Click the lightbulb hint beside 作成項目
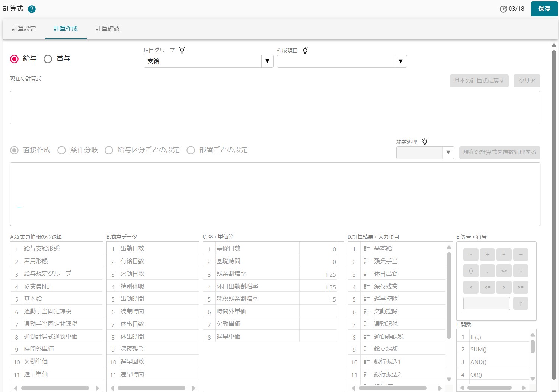The height and width of the screenshot is (392, 559). tap(305, 50)
